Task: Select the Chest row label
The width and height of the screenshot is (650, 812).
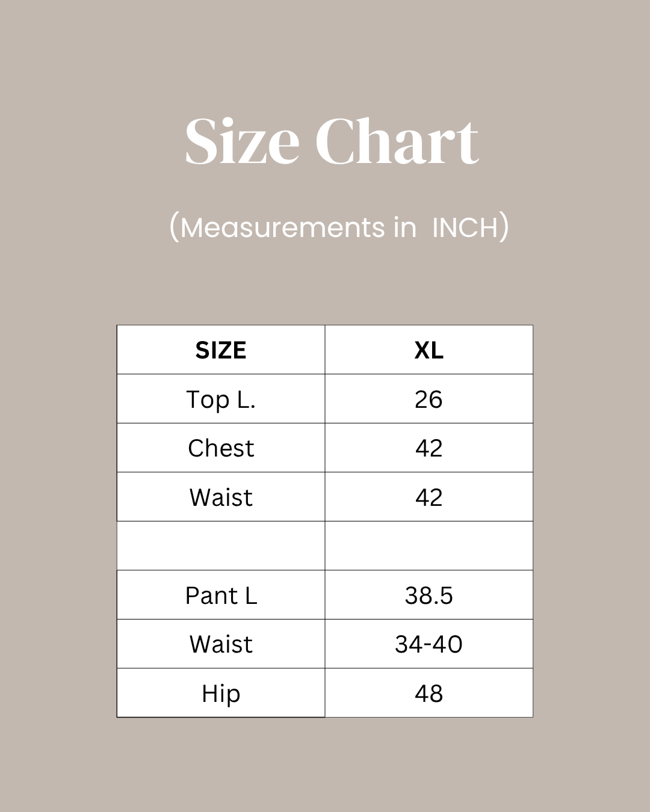Action: 221,448
